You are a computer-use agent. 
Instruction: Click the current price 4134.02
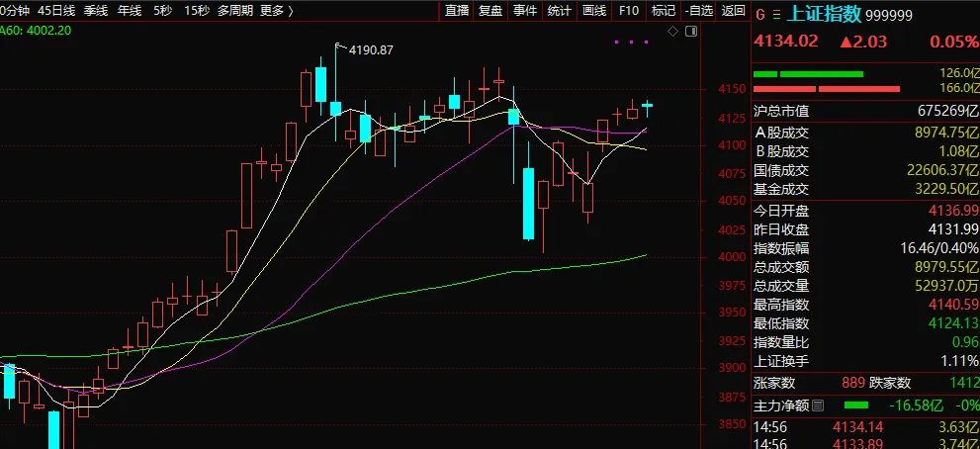click(x=785, y=42)
